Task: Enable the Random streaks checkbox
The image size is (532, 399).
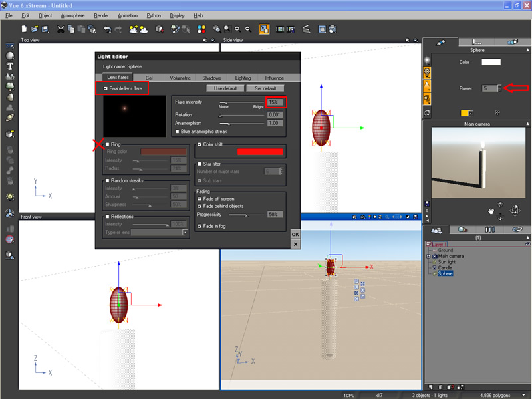Action: [x=107, y=180]
